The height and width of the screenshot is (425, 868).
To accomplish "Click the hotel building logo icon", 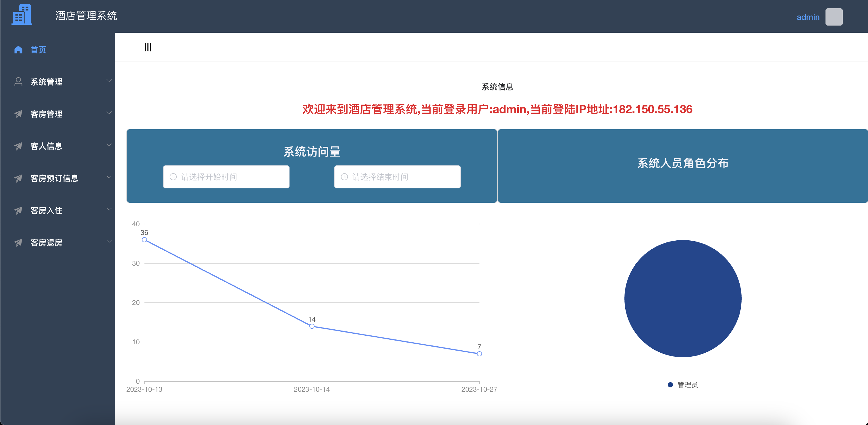I will point(22,14).
